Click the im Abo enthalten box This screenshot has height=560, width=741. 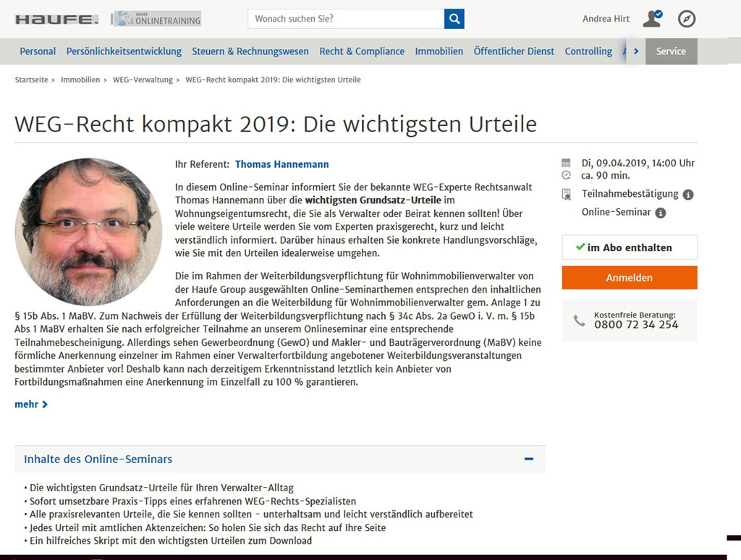pyautogui.click(x=630, y=247)
